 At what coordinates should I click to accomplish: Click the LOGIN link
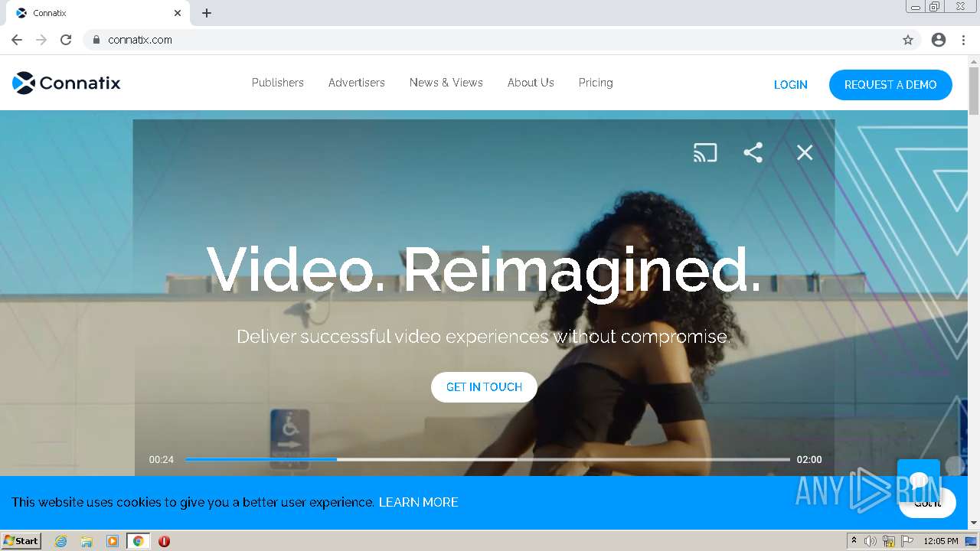click(x=791, y=85)
